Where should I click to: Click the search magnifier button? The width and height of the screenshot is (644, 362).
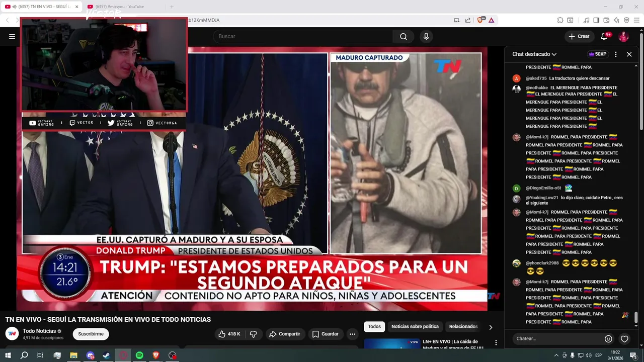tap(404, 36)
